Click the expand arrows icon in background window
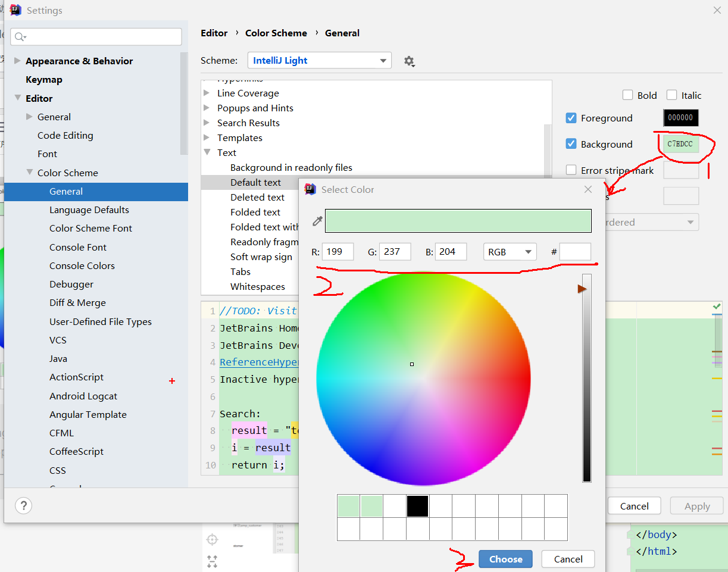This screenshot has height=572, width=728. pos(212,561)
